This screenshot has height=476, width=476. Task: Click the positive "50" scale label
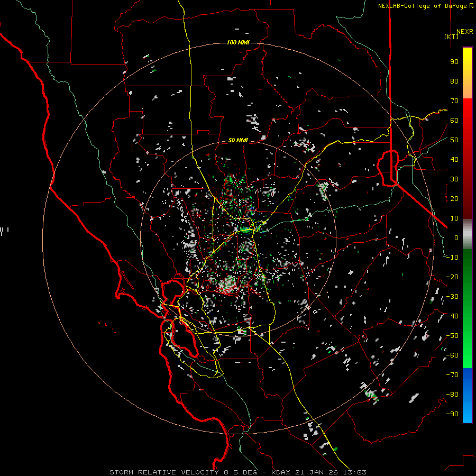coord(454,140)
